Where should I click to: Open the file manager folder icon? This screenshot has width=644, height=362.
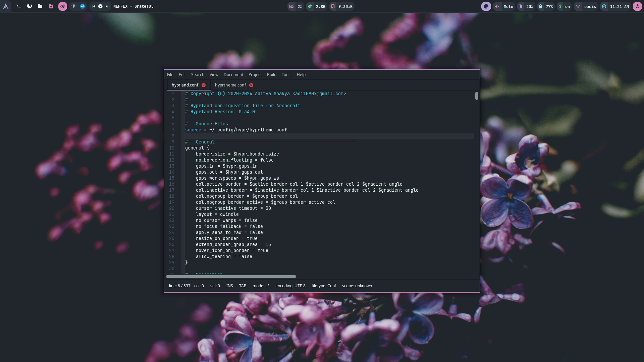tap(40, 6)
